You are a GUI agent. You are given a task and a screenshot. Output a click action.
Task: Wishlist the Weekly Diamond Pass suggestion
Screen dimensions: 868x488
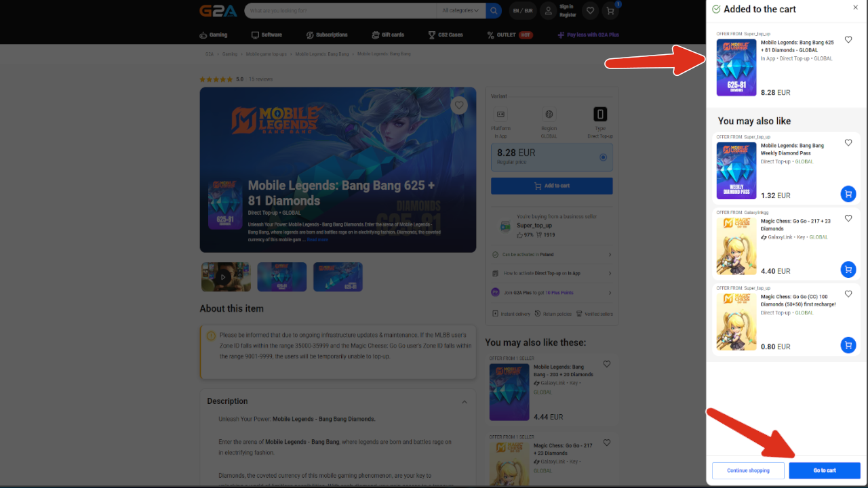pyautogui.click(x=848, y=143)
